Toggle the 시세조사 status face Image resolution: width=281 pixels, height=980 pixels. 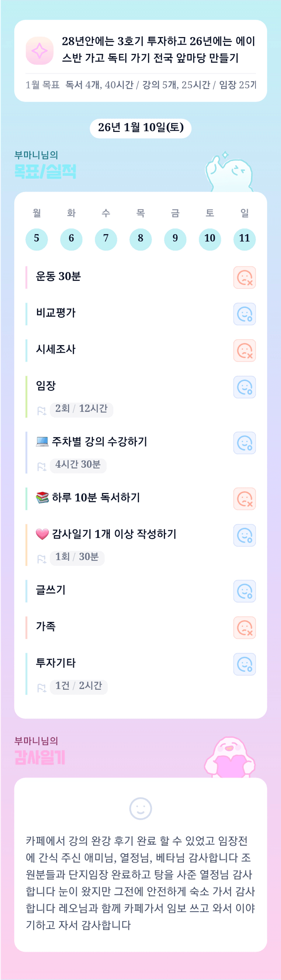coord(244,351)
